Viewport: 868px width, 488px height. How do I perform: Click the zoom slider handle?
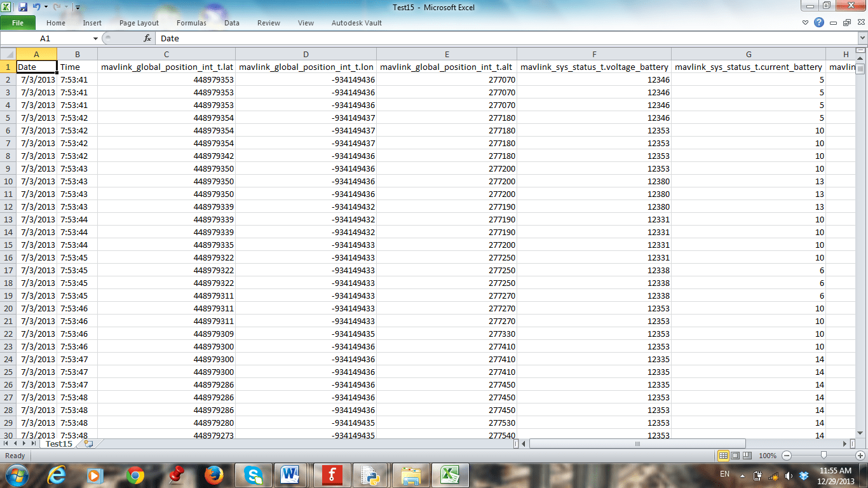(824, 455)
